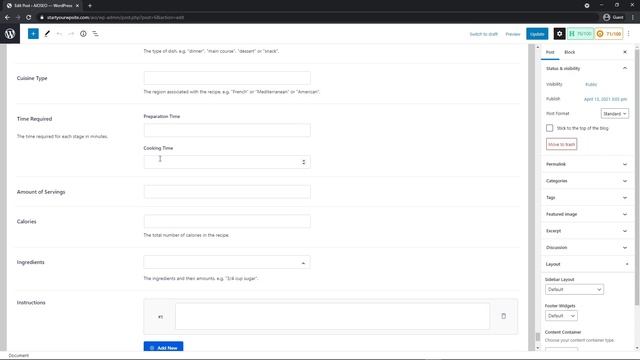640x360 pixels.
Task: Open a new browser tab
Action: click(90, 6)
